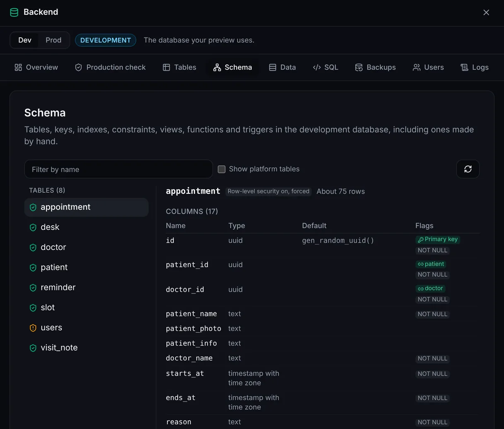Click the gen_random_uuid() default value
This screenshot has height=429, width=504.
click(338, 241)
